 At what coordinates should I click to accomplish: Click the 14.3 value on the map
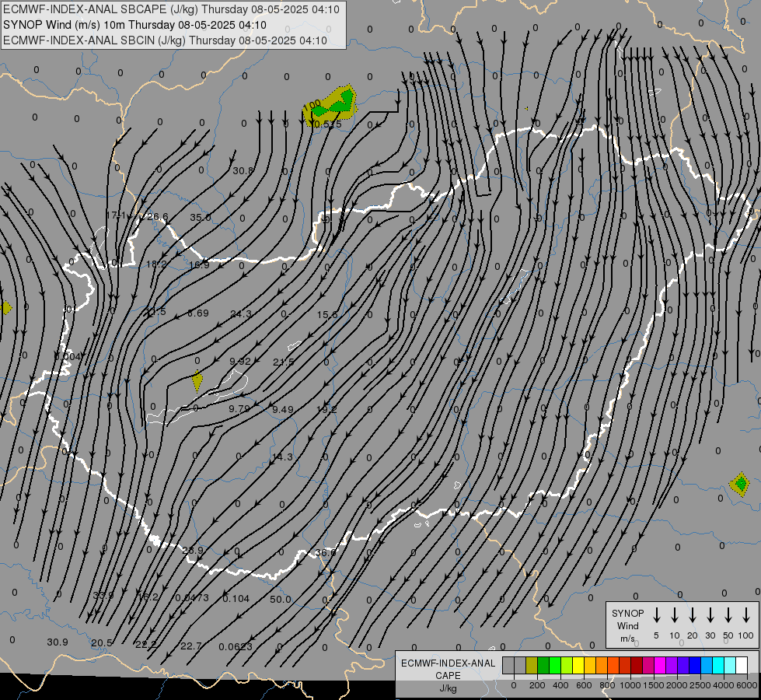tap(282, 457)
